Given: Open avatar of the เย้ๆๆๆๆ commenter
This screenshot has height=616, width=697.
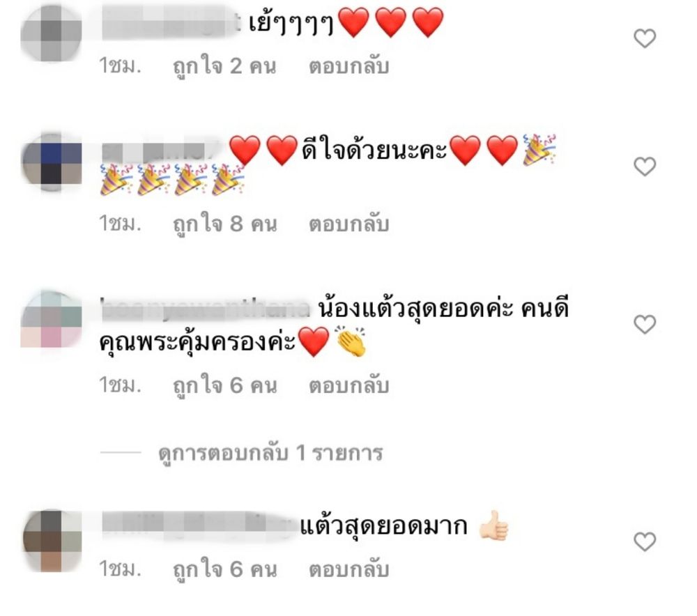Looking at the screenshot, I should (x=52, y=33).
